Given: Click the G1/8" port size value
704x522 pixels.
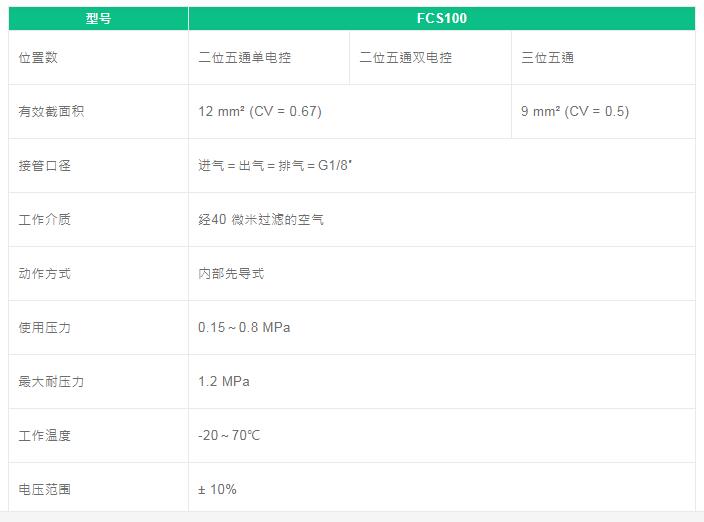Looking at the screenshot, I should (x=275, y=166).
